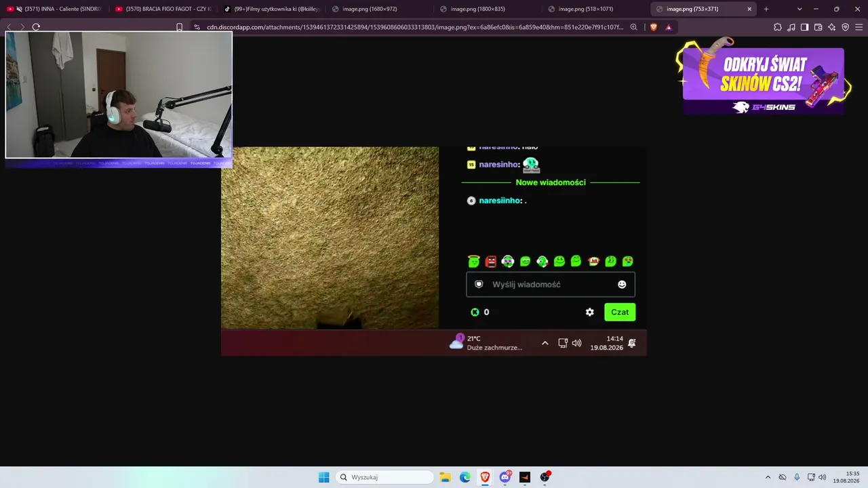Open the Brave Rewards triangle icon

[x=669, y=27]
